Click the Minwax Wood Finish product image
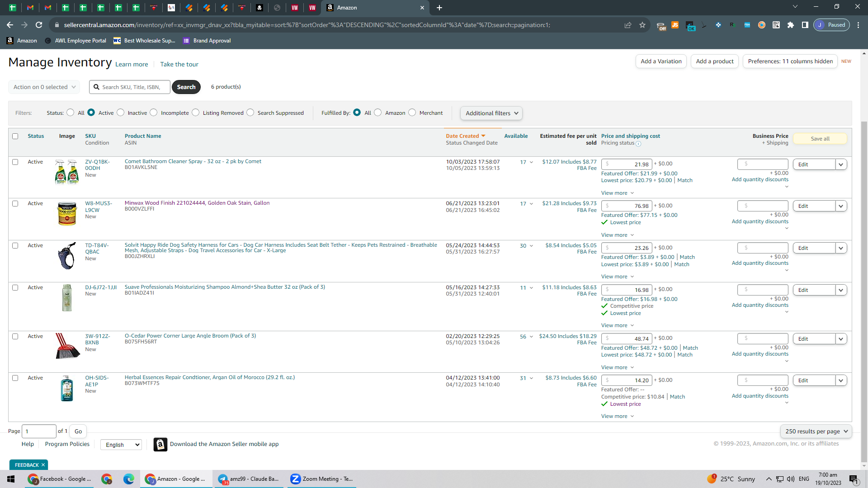This screenshot has width=868, height=488. pos(67,214)
